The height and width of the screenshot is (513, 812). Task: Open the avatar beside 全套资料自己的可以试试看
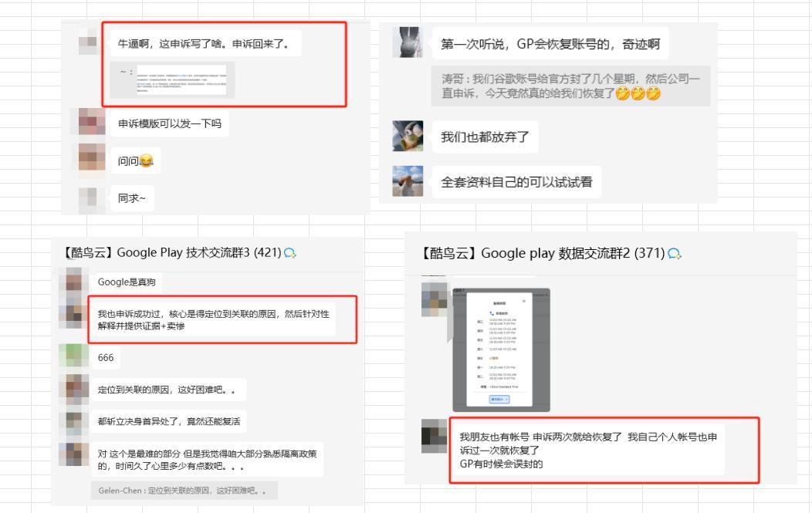click(x=408, y=181)
